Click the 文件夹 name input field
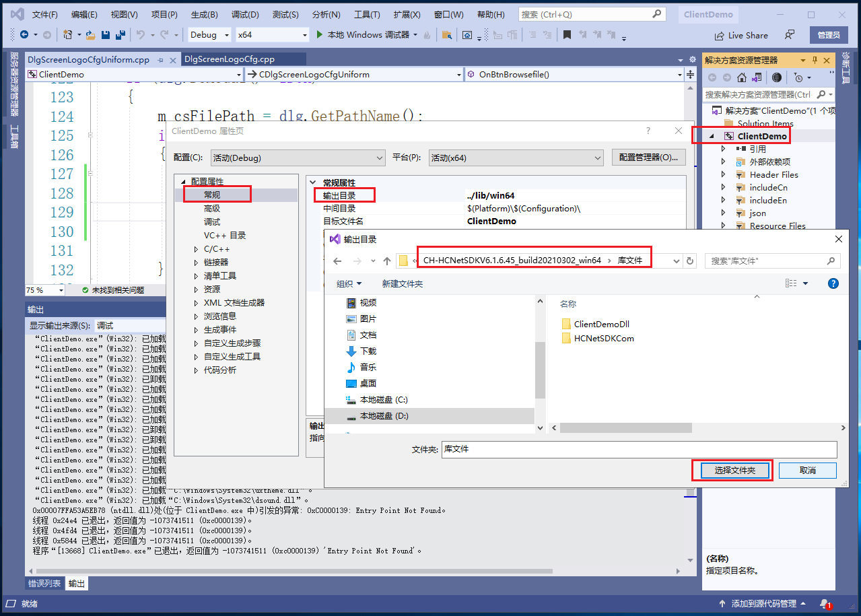This screenshot has width=861, height=616. pyautogui.click(x=639, y=449)
